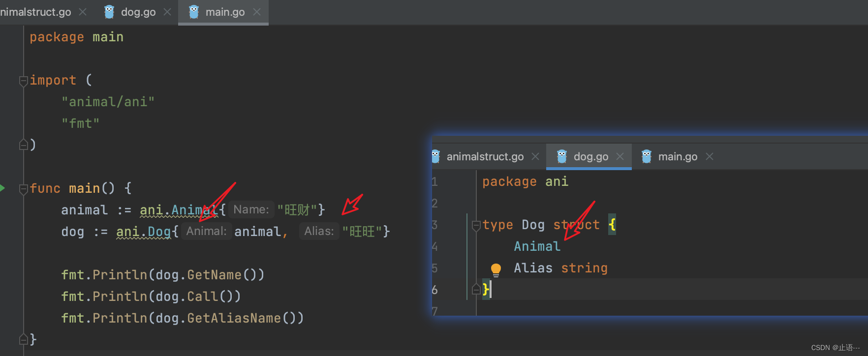Click gopher icon on inset animalstruct.go tab

[435, 156]
